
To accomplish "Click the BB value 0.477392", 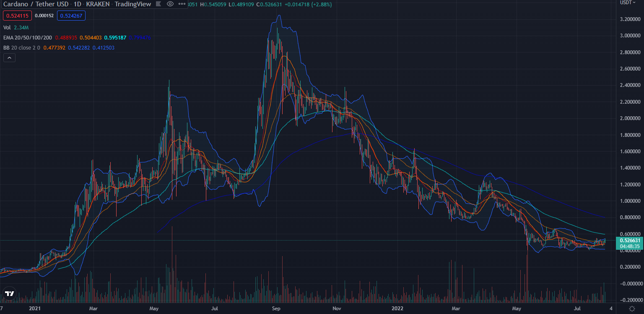I will click(55, 48).
